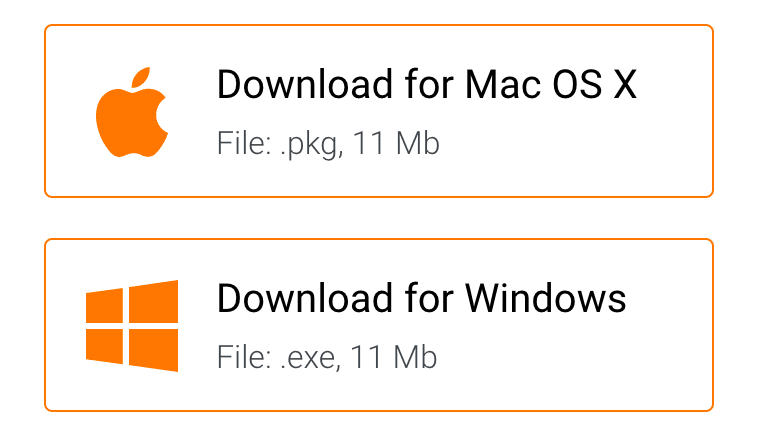Click the orange Apple logo icon
The width and height of the screenshot is (778, 430).
pos(130,113)
